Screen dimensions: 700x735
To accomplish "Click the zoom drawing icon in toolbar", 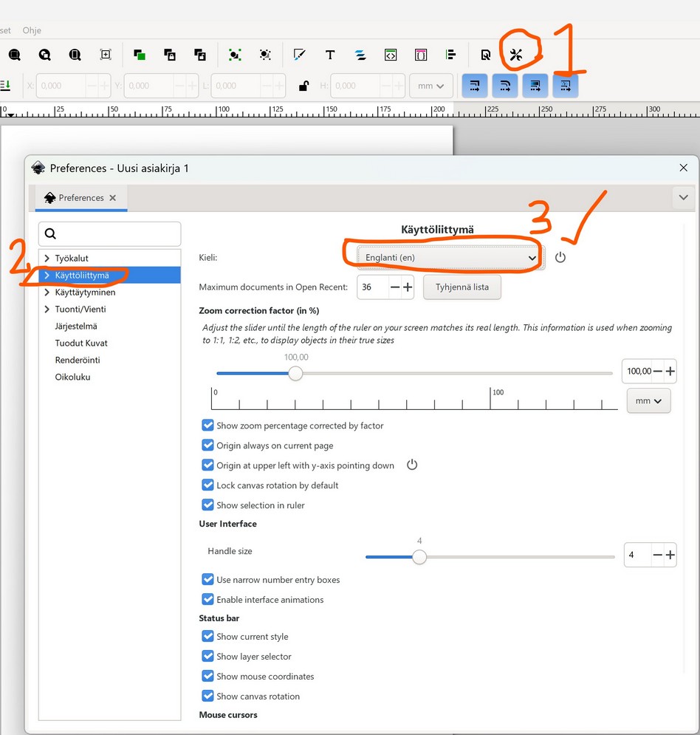I will click(44, 55).
